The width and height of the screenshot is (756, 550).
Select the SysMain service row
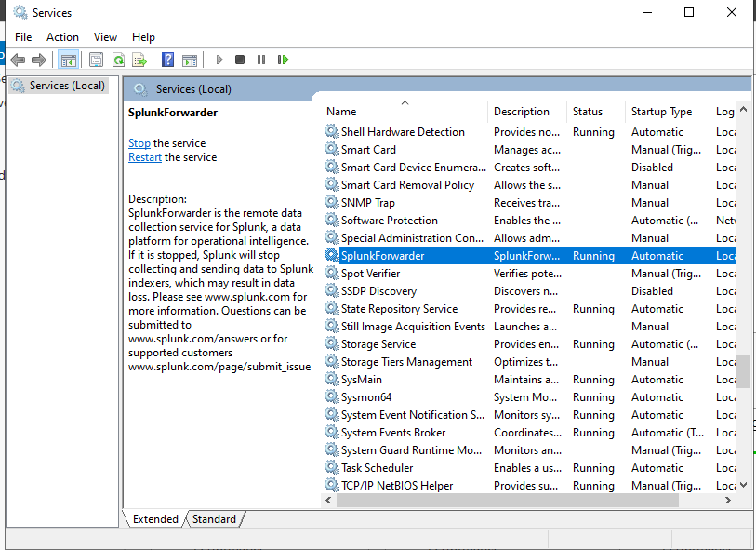pyautogui.click(x=528, y=379)
